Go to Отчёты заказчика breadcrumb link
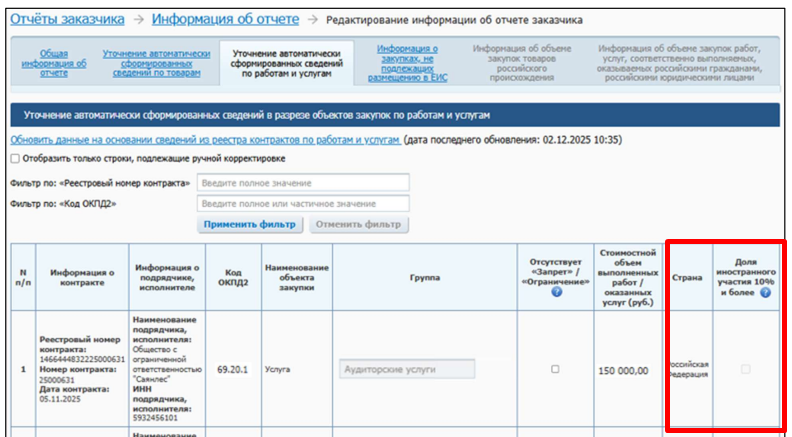 68,19
